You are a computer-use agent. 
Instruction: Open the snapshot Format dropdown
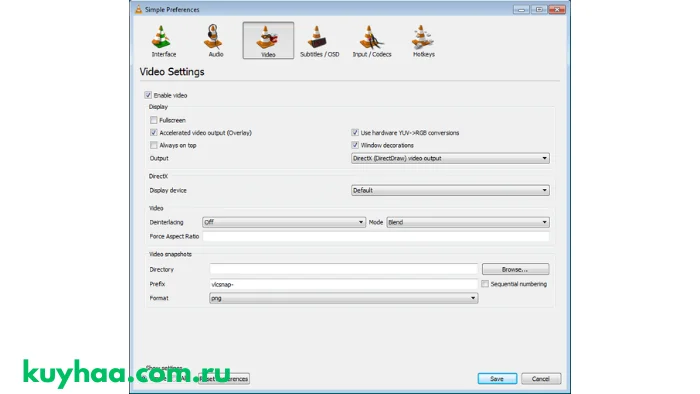pyautogui.click(x=343, y=298)
